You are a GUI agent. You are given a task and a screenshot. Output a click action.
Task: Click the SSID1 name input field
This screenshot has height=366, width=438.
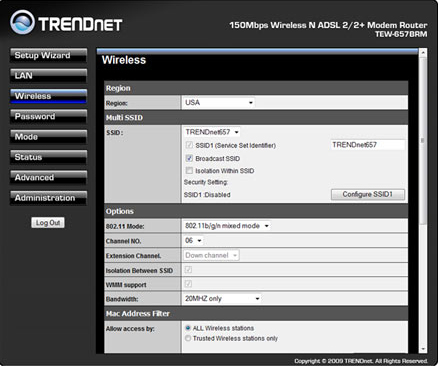click(x=368, y=145)
